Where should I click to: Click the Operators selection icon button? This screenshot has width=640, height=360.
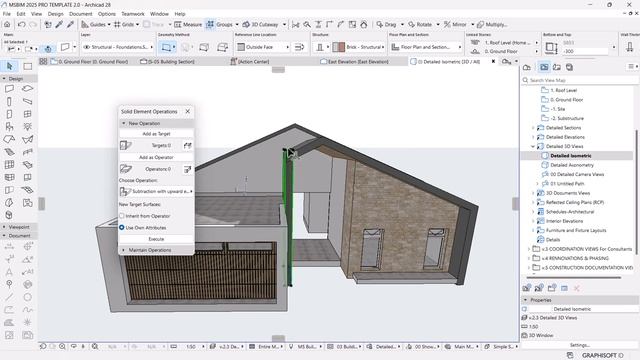click(x=187, y=169)
